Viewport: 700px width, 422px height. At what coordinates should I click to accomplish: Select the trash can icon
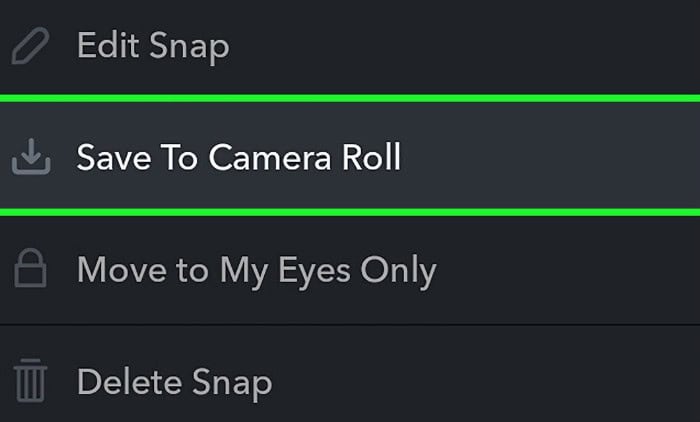30,380
